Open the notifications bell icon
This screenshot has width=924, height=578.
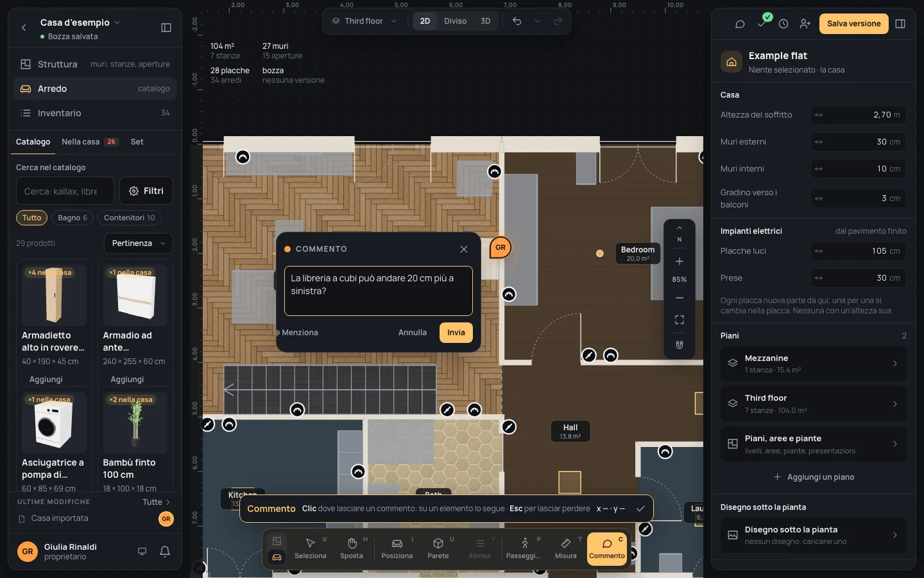165,551
